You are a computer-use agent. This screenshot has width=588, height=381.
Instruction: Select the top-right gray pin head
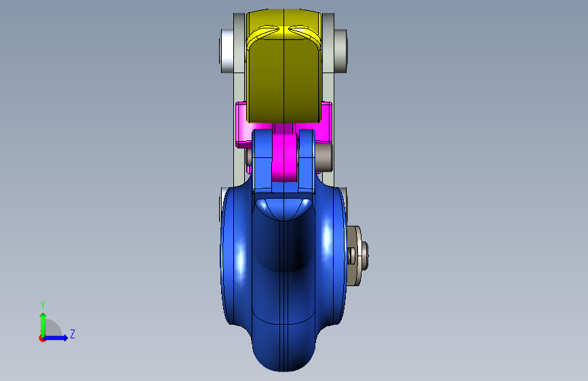coord(340,51)
